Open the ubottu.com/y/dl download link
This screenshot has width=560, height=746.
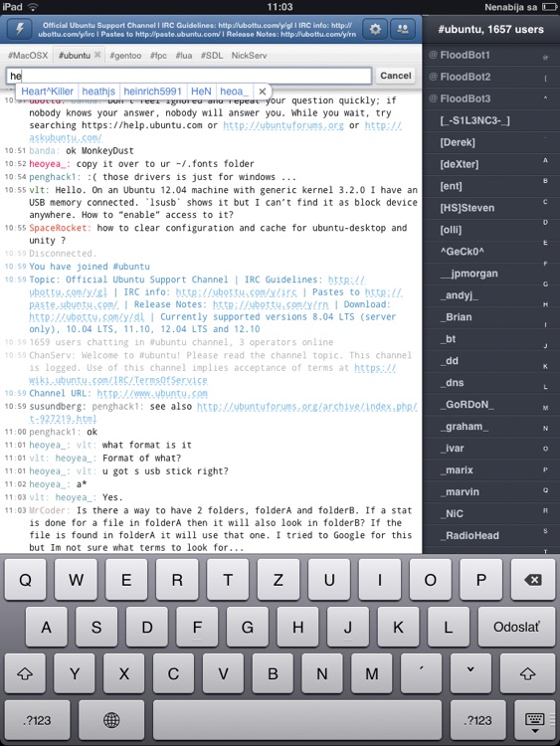pyautogui.click(x=87, y=316)
